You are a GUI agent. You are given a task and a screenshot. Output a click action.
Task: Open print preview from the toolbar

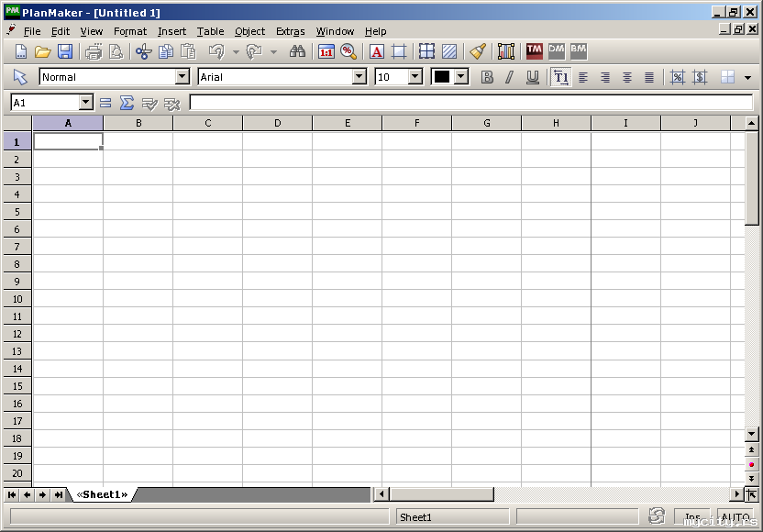[x=116, y=51]
